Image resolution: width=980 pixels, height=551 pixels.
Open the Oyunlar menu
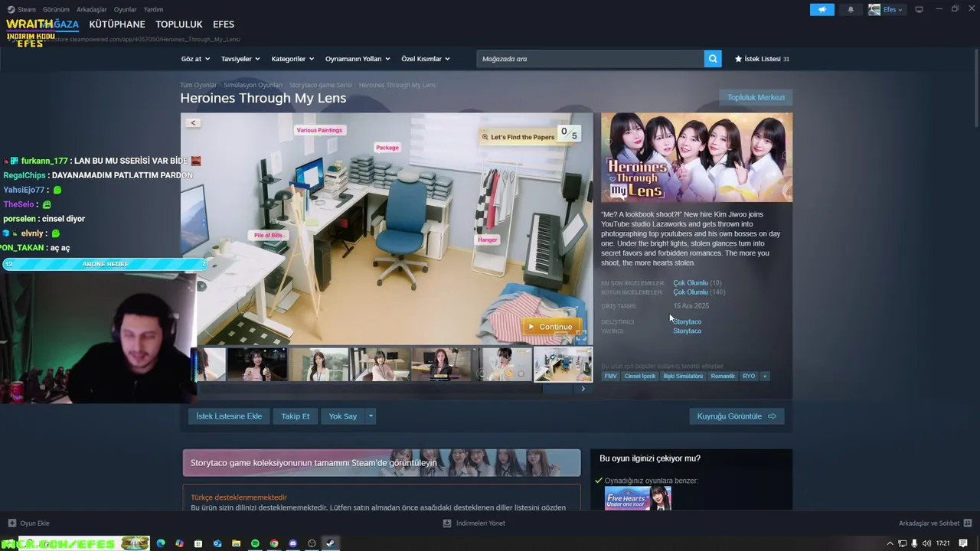click(126, 9)
